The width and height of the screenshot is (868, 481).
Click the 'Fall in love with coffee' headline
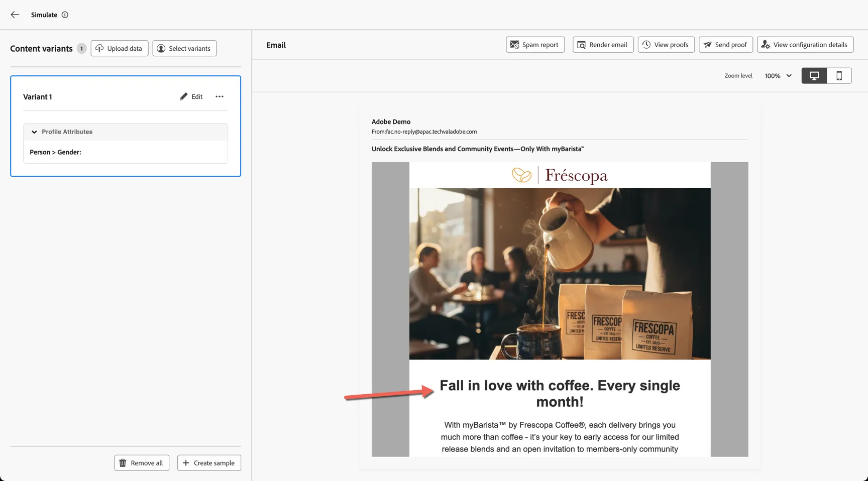560,394
